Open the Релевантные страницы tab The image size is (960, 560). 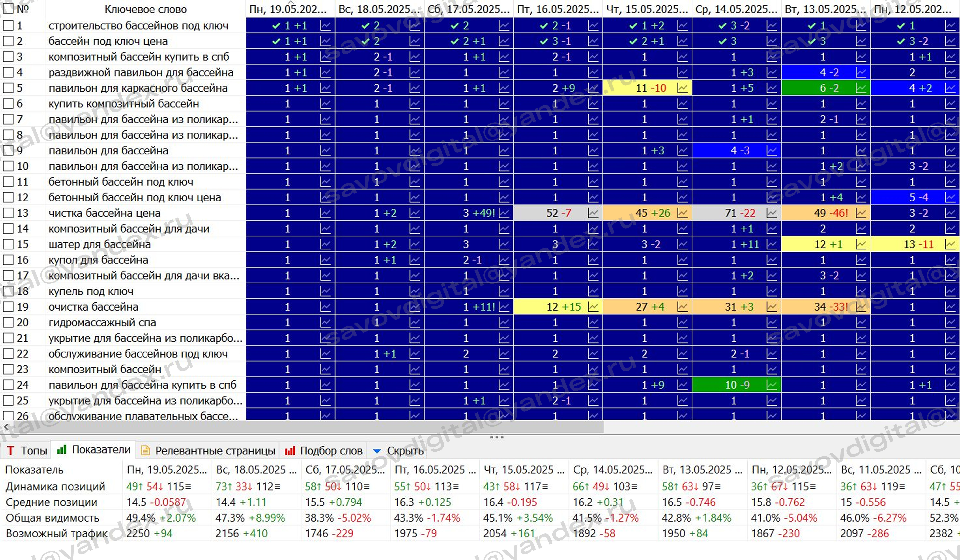[x=208, y=451]
